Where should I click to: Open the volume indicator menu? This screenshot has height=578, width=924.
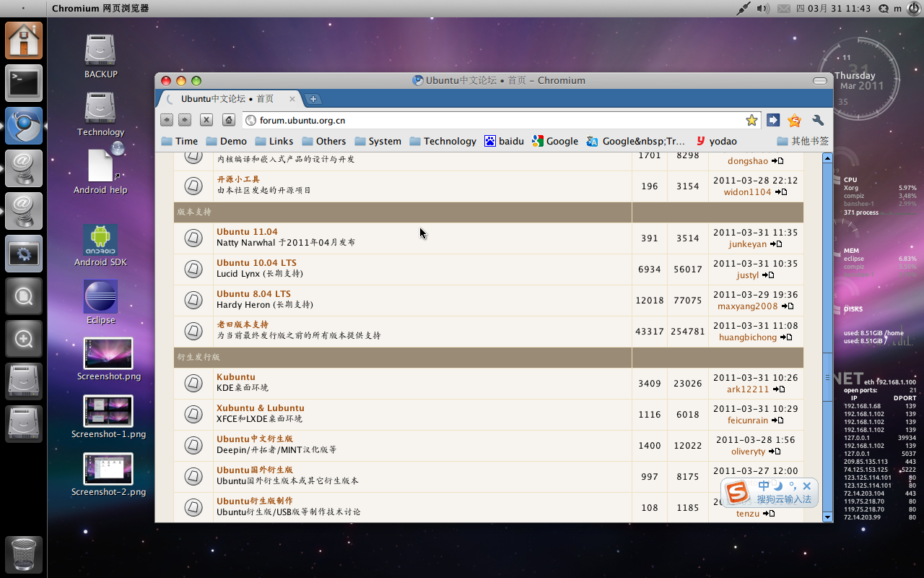click(763, 9)
